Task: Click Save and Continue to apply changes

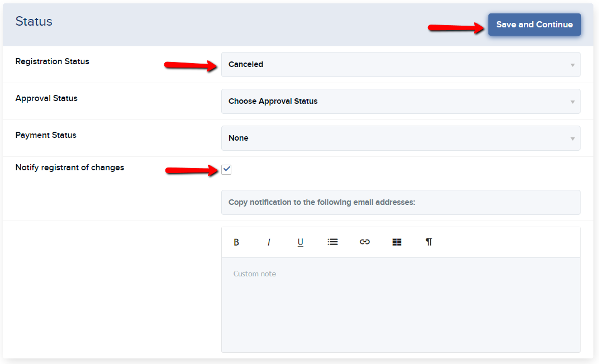Action: coord(534,24)
